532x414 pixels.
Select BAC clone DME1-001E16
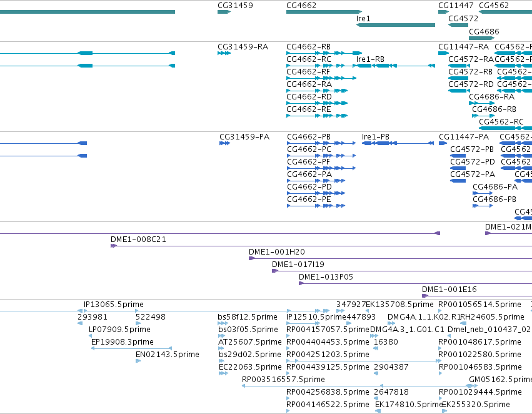coord(449,290)
